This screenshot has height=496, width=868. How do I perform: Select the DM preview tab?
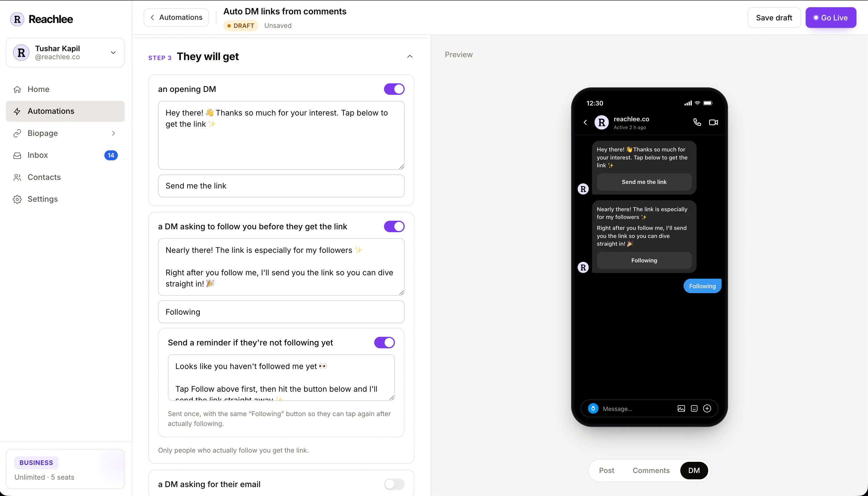[x=694, y=470]
